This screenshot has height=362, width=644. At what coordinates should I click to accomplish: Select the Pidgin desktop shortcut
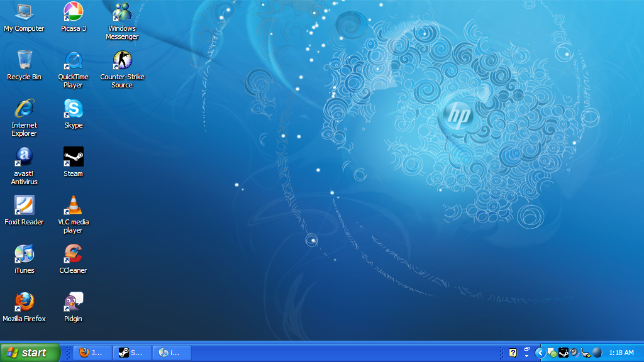(73, 307)
